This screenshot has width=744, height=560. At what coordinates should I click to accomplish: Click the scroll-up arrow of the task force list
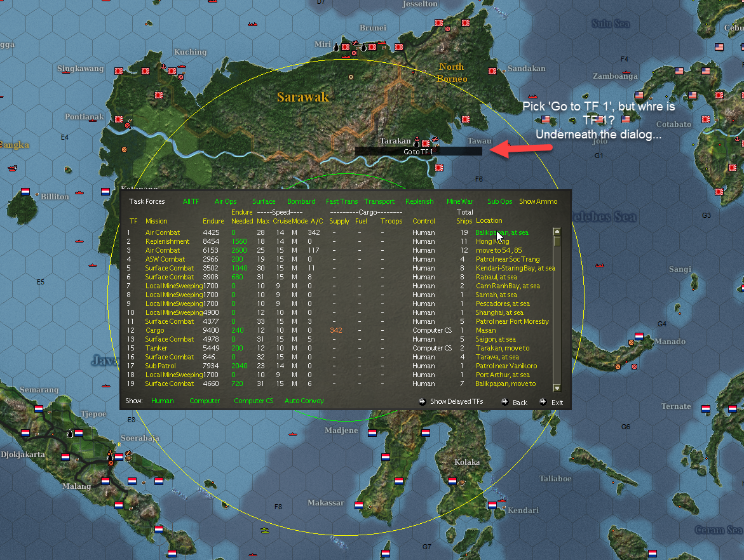(x=557, y=231)
